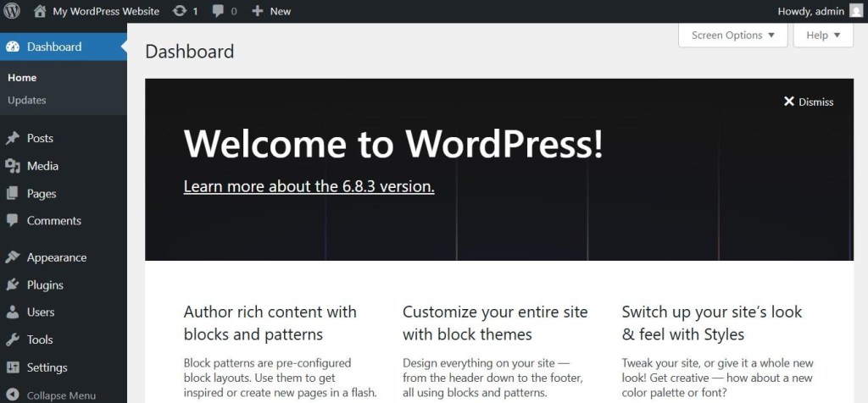Open the Tools menu
Image resolution: width=868 pixels, height=403 pixels.
(x=40, y=340)
